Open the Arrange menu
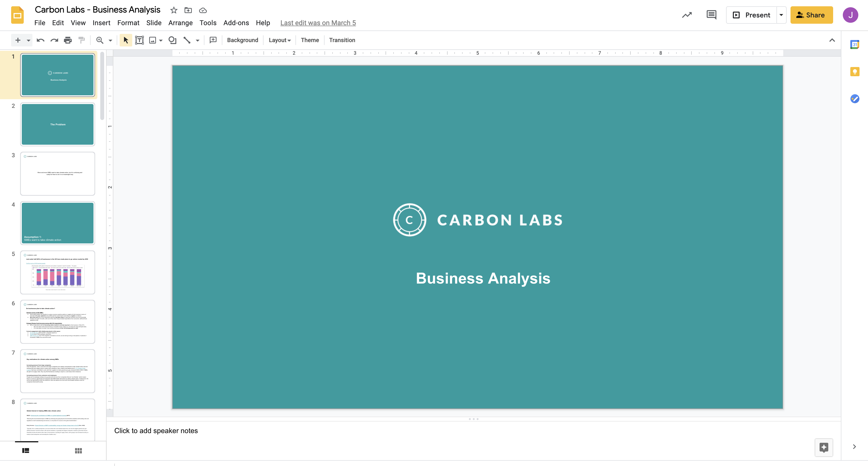This screenshot has width=868, height=466. point(180,23)
